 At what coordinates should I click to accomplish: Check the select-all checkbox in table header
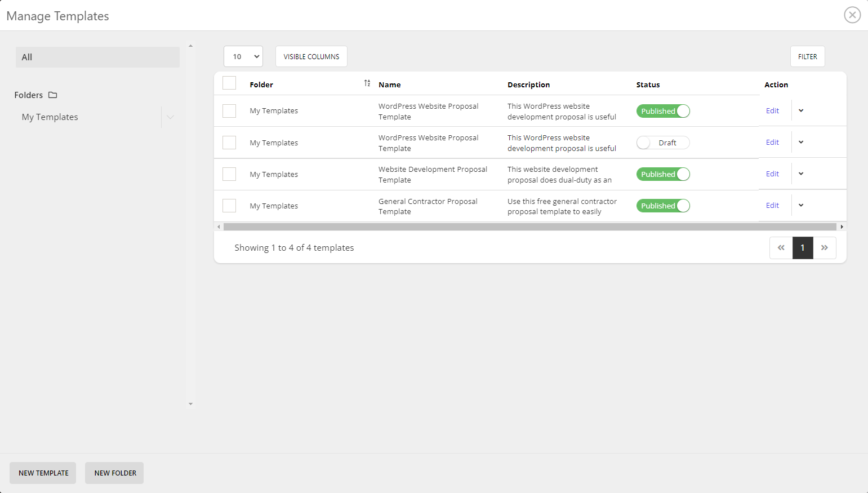[229, 82]
